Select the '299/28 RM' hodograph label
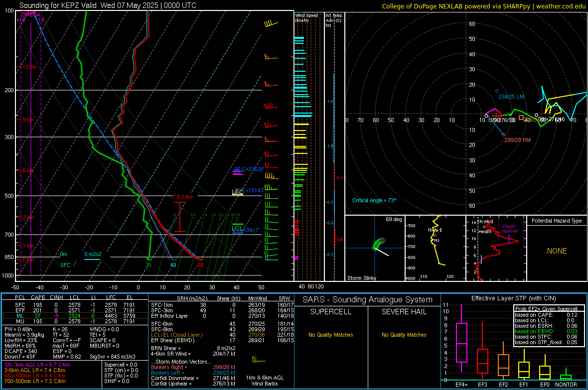Viewport: 588px width, 390px height. 517,140
